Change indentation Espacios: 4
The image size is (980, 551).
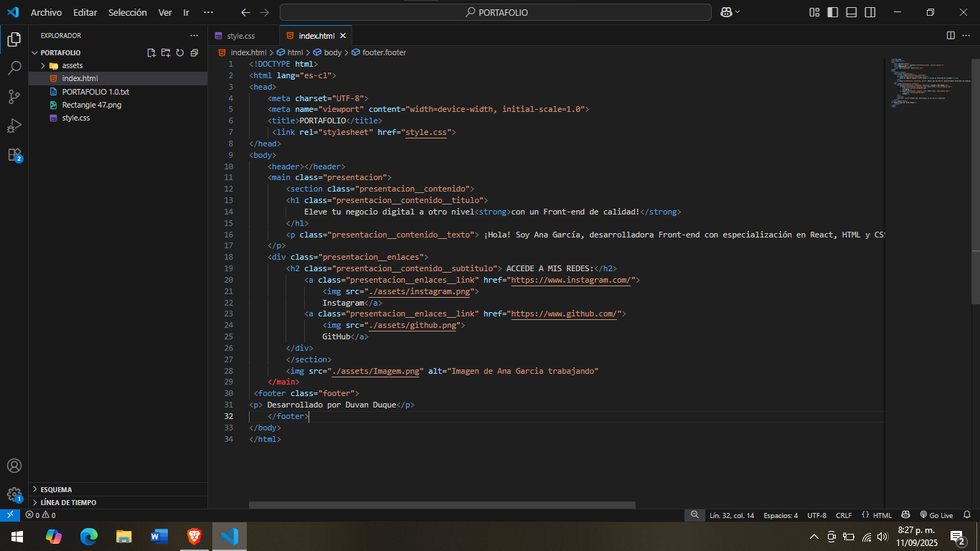coord(781,515)
